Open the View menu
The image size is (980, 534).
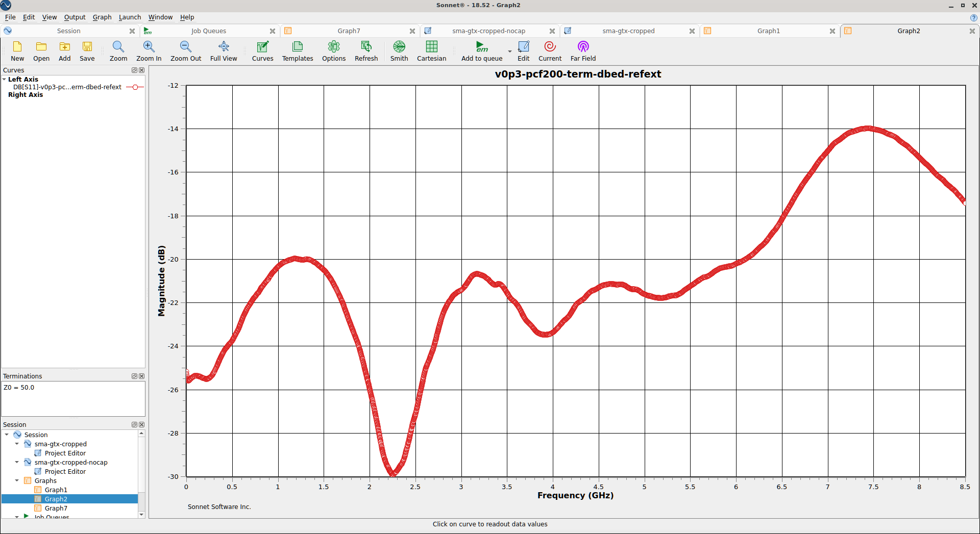[x=50, y=17]
